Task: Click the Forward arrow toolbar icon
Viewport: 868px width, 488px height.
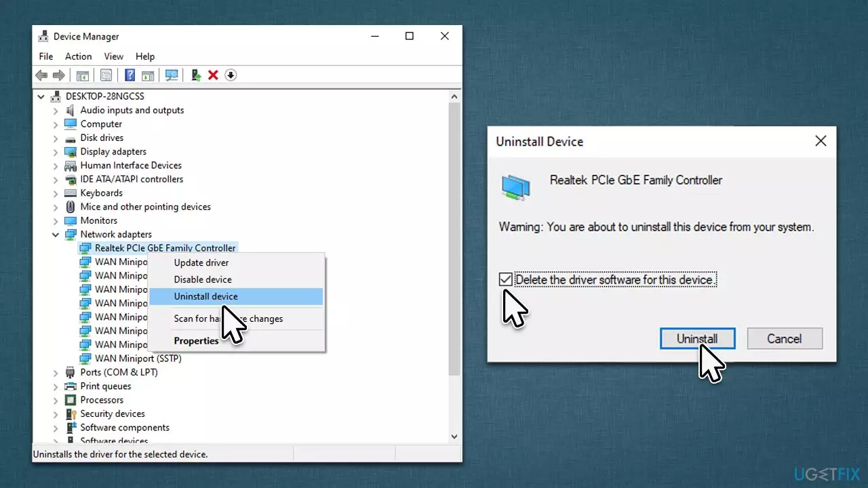Action: [59, 75]
